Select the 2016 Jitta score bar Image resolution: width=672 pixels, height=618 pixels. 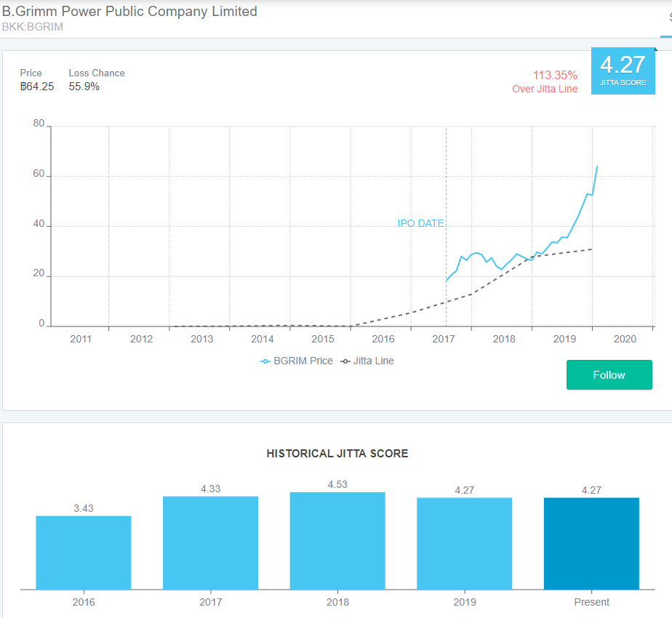[84, 553]
